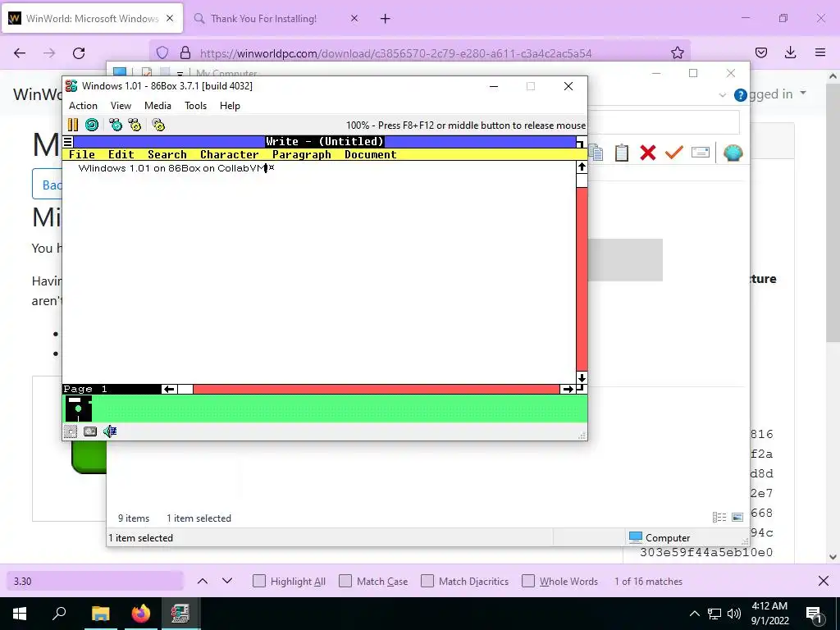This screenshot has width=840, height=630.
Task: Reload the current Firefox page
Action: coord(79,52)
